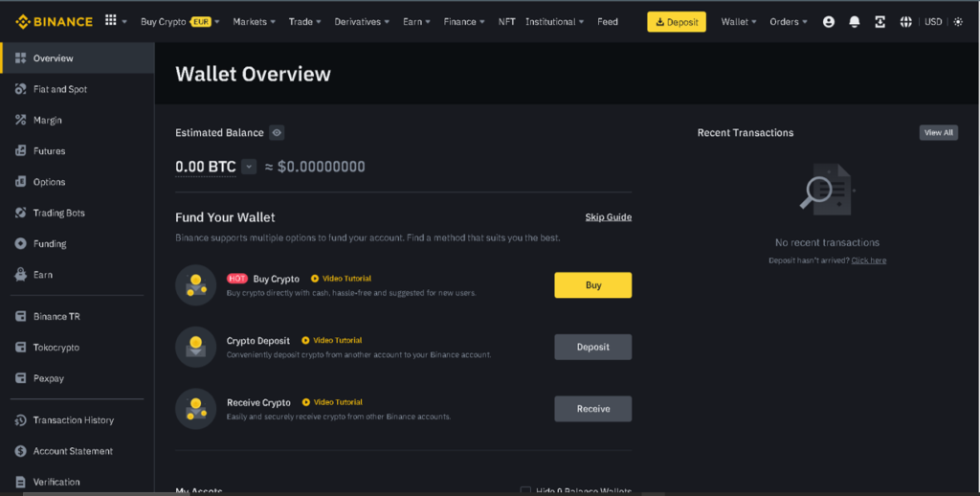The image size is (980, 496).
Task: Expand the BTC unit dropdown arrow
Action: pyautogui.click(x=249, y=167)
